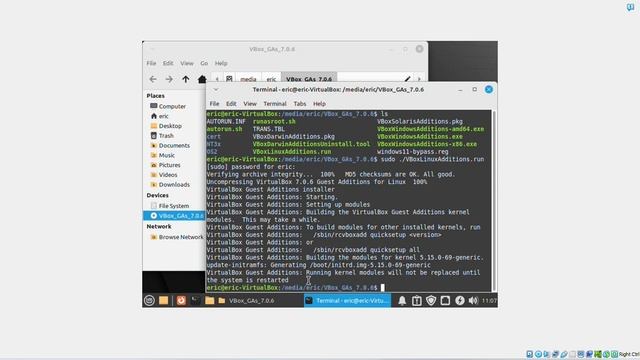640x360 pixels.
Task: Open the Linux Mint start menu
Action: [149, 300]
